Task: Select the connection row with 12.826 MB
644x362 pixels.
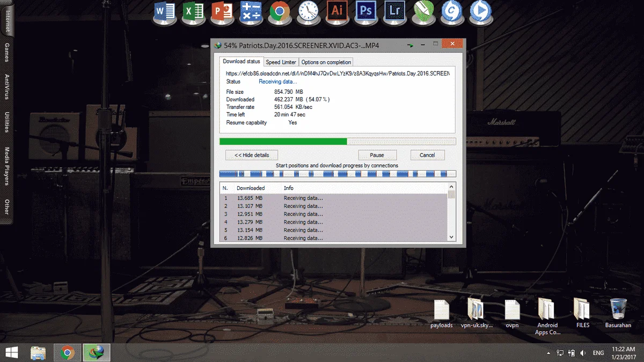Action: point(334,238)
